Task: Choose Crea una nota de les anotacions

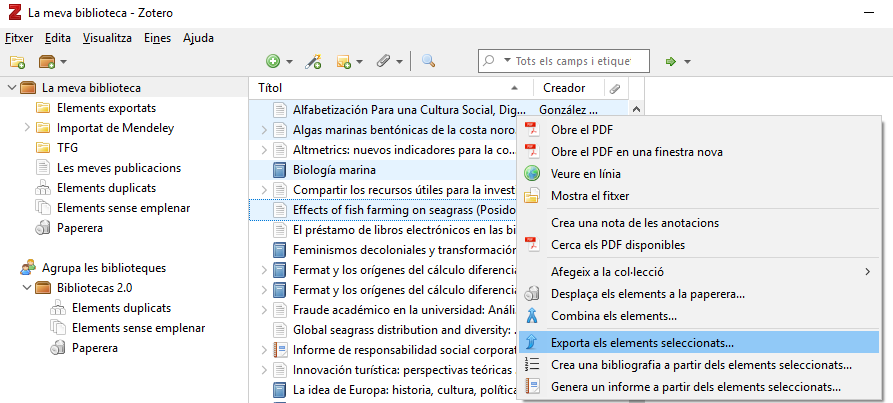Action: [x=699, y=223]
